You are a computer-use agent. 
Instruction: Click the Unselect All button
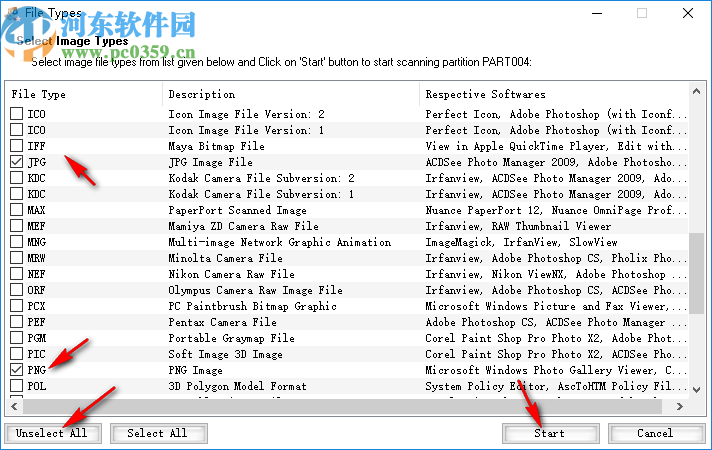(x=53, y=433)
